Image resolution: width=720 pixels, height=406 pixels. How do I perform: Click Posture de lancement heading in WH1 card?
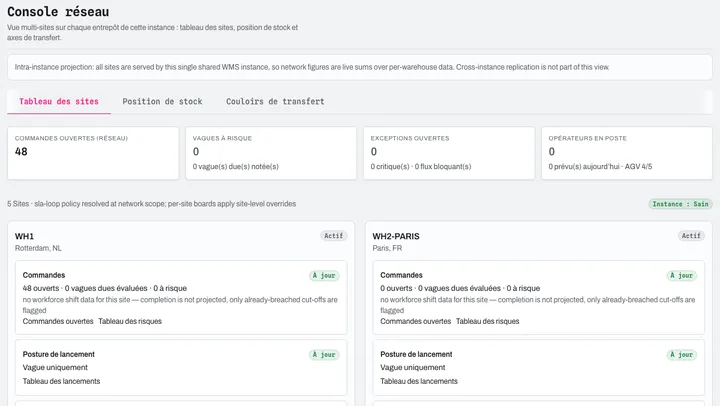coord(59,354)
